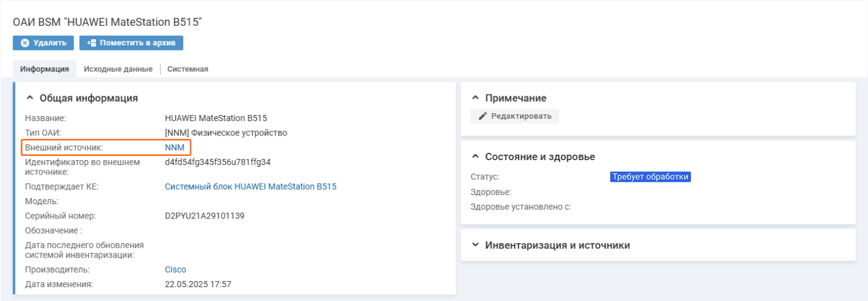Viewport: 868px width, 301px height.
Task: Click the serial number D2PYU21A29101139
Action: click(204, 216)
